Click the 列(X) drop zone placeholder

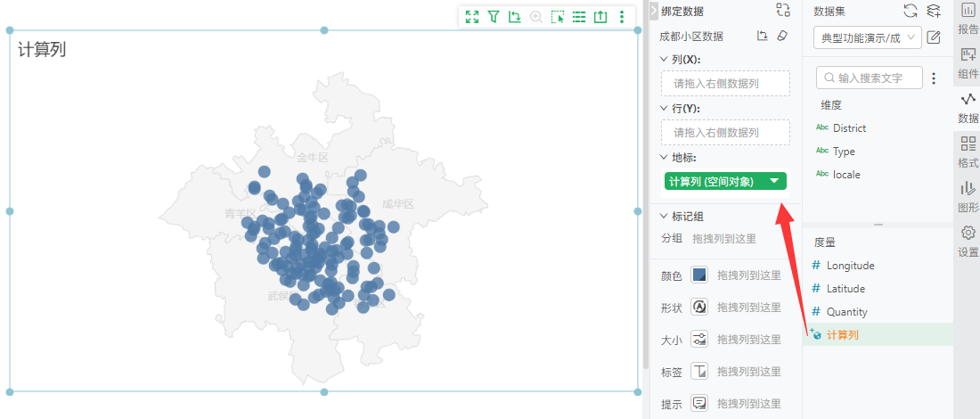(725, 83)
